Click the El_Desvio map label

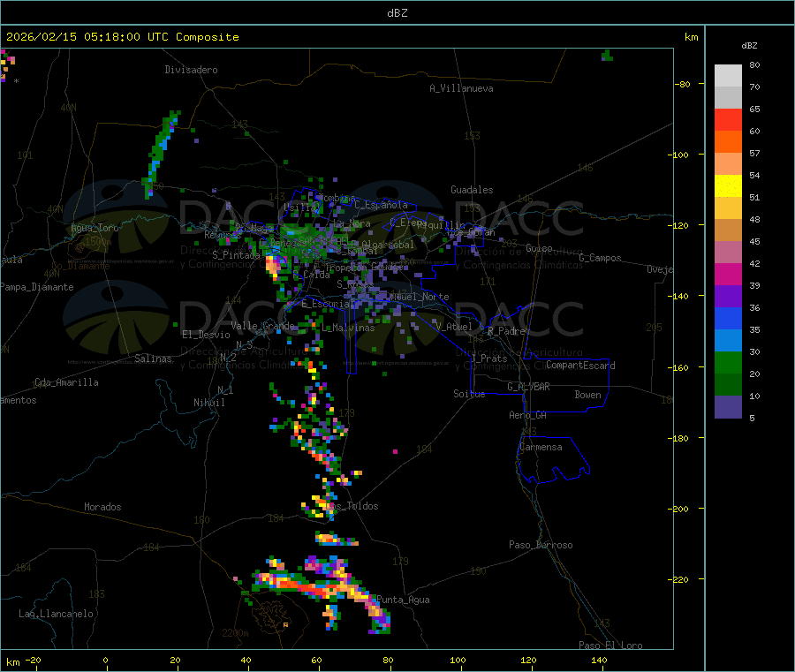click(207, 335)
